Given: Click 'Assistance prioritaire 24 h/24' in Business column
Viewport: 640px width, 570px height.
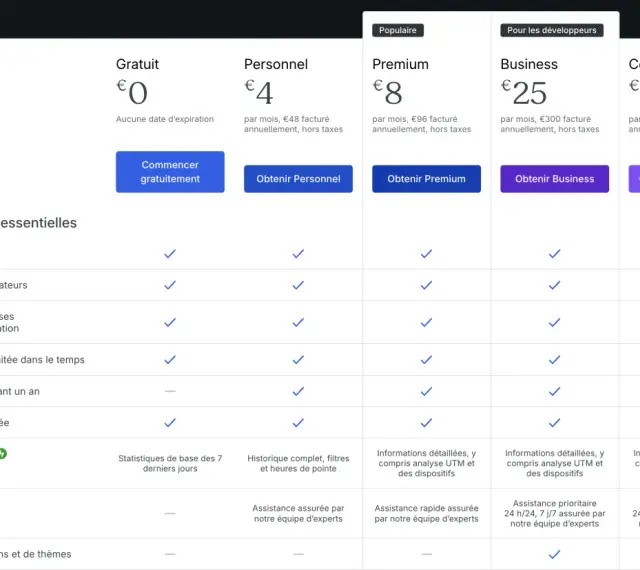Looking at the screenshot, I should point(554,513).
